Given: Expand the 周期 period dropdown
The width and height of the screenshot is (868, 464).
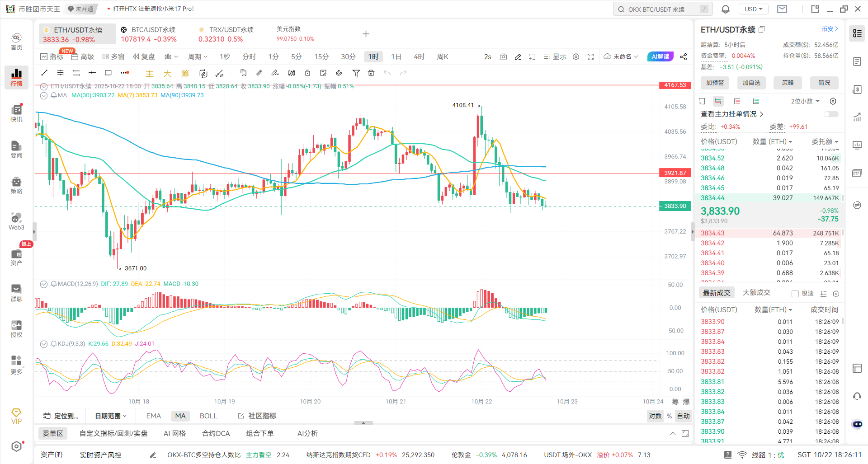Looking at the screenshot, I should click(x=198, y=56).
